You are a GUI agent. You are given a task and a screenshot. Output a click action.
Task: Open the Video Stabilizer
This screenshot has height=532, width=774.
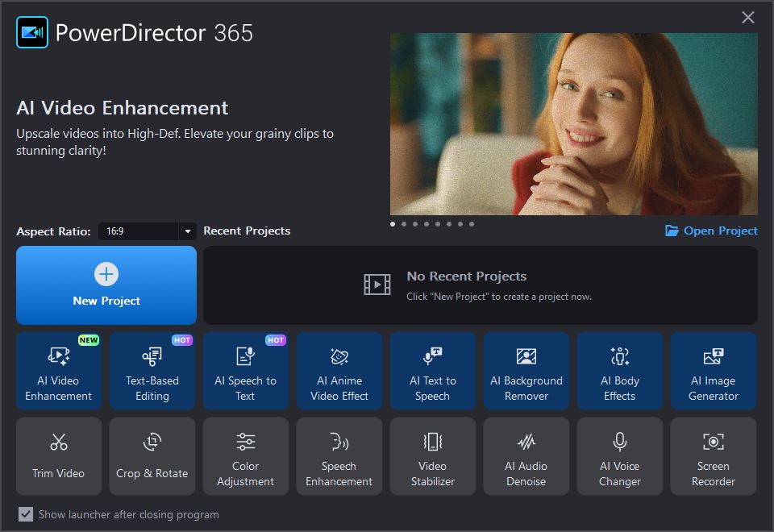click(432, 456)
